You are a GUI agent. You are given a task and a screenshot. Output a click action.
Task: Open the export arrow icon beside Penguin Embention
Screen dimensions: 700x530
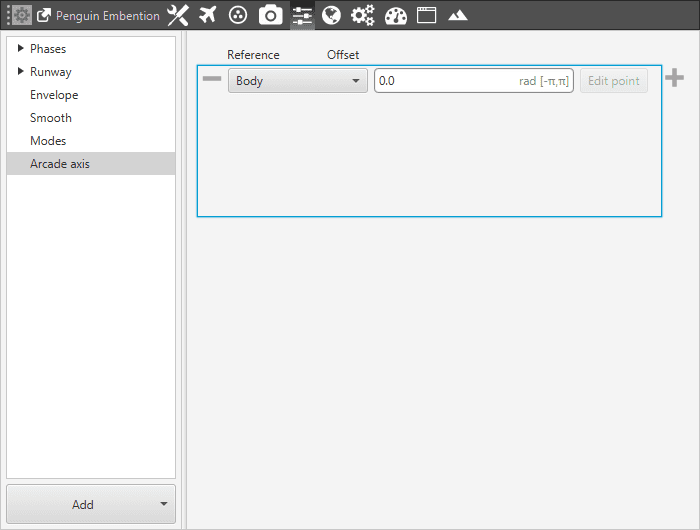click(x=44, y=16)
